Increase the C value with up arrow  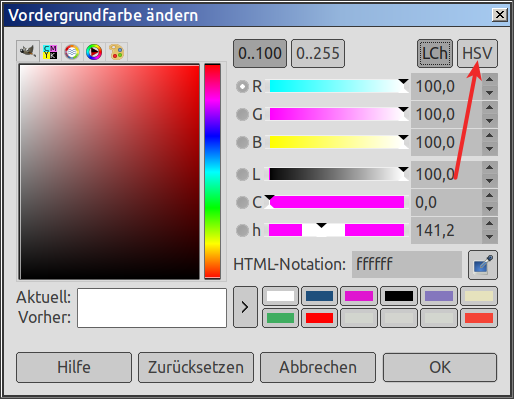[x=489, y=195]
